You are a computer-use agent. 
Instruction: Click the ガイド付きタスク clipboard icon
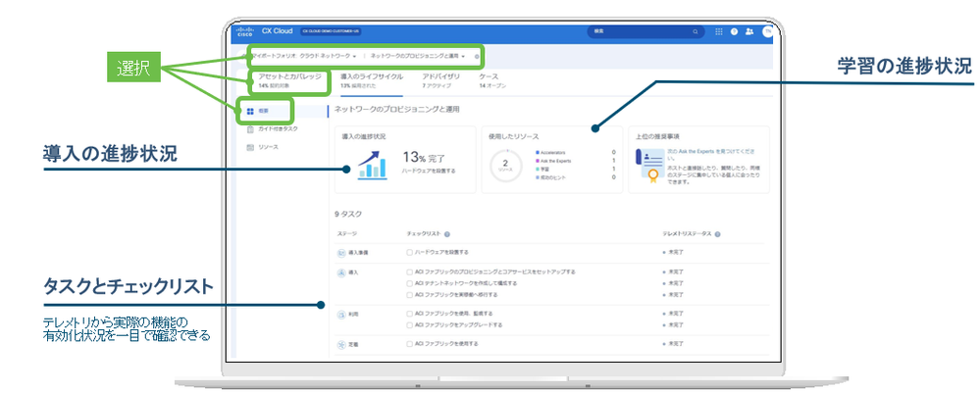click(x=250, y=129)
